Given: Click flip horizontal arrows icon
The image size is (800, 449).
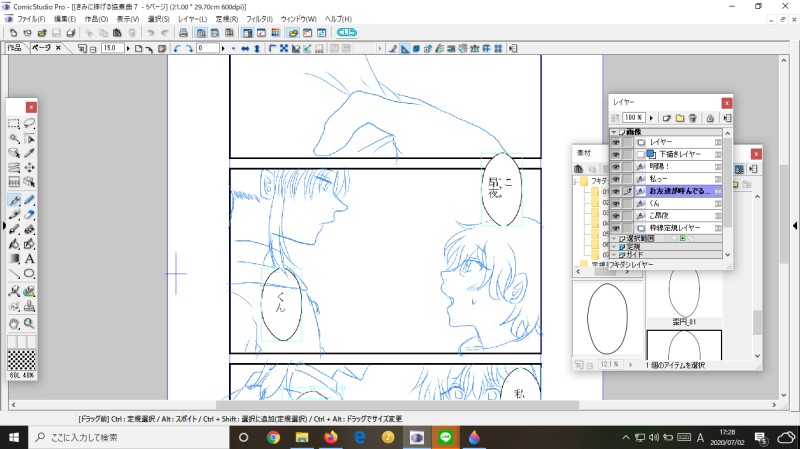Looking at the screenshot, I should coord(245,48).
